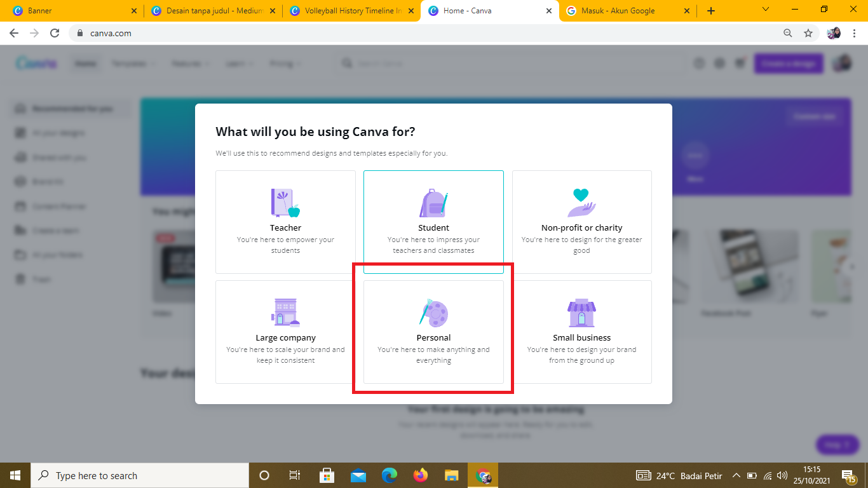
Task: Go back using the browser back arrow
Action: click(14, 33)
